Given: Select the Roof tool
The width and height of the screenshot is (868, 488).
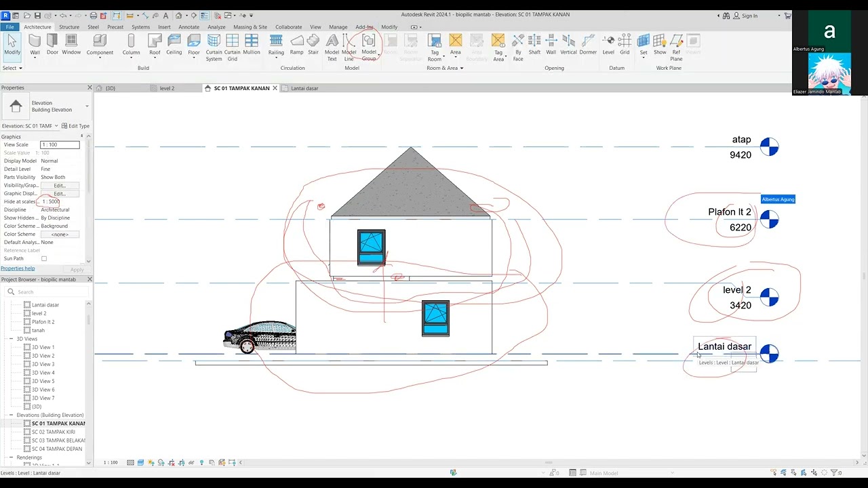Looking at the screenshot, I should pos(155,45).
